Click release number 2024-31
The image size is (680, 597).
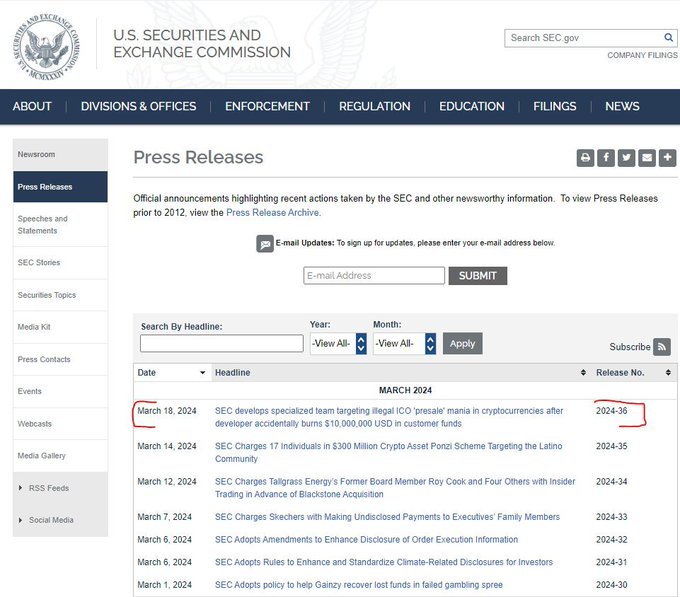click(611, 562)
